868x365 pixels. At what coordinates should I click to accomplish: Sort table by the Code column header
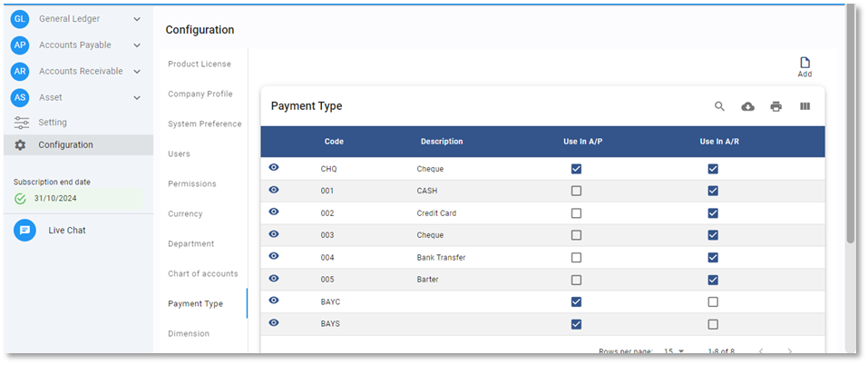(x=334, y=142)
